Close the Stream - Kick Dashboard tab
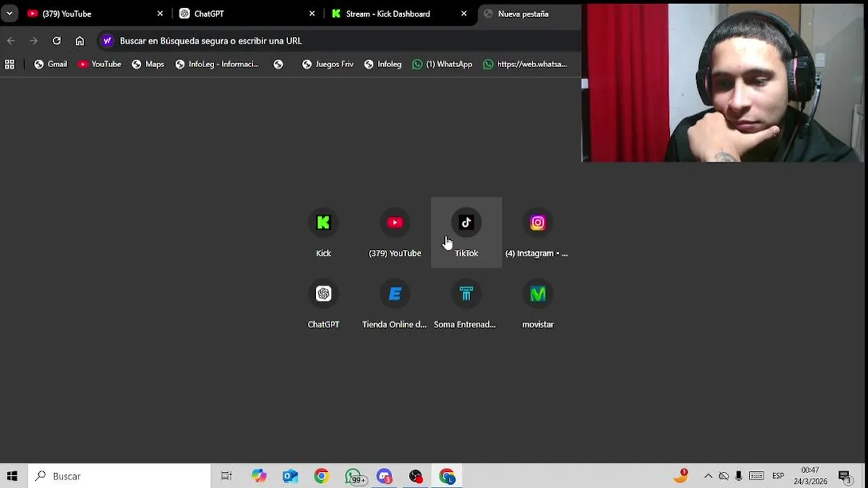The width and height of the screenshot is (868, 488). (x=464, y=14)
